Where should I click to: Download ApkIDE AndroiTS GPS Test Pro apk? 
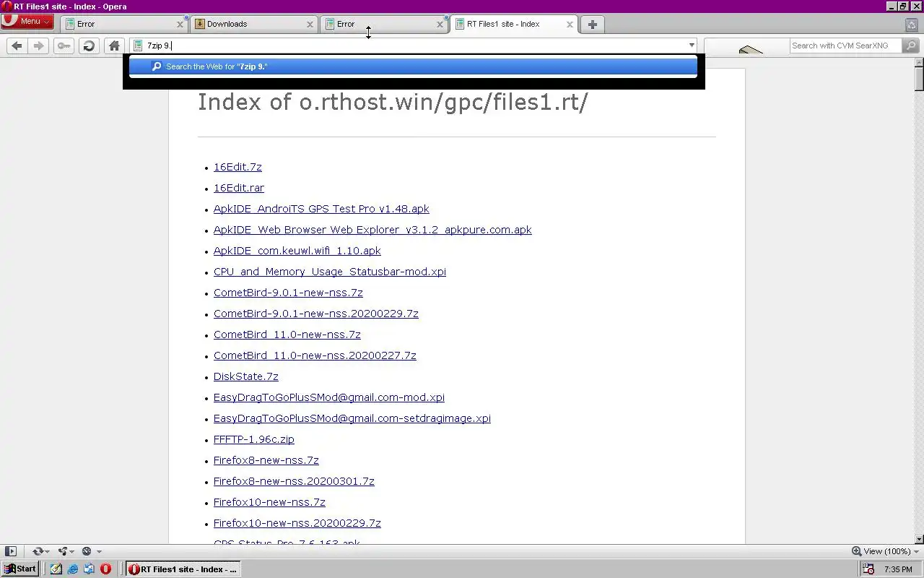pyautogui.click(x=321, y=209)
